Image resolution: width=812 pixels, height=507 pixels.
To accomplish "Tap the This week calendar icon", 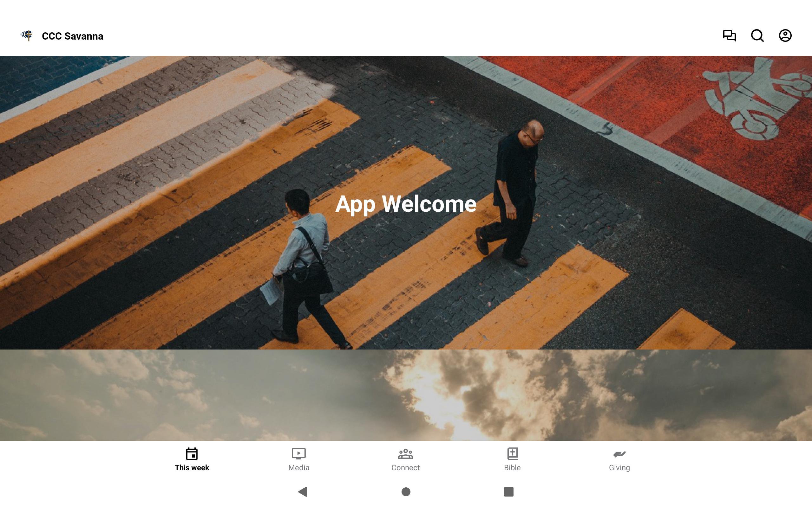I will coord(192,454).
